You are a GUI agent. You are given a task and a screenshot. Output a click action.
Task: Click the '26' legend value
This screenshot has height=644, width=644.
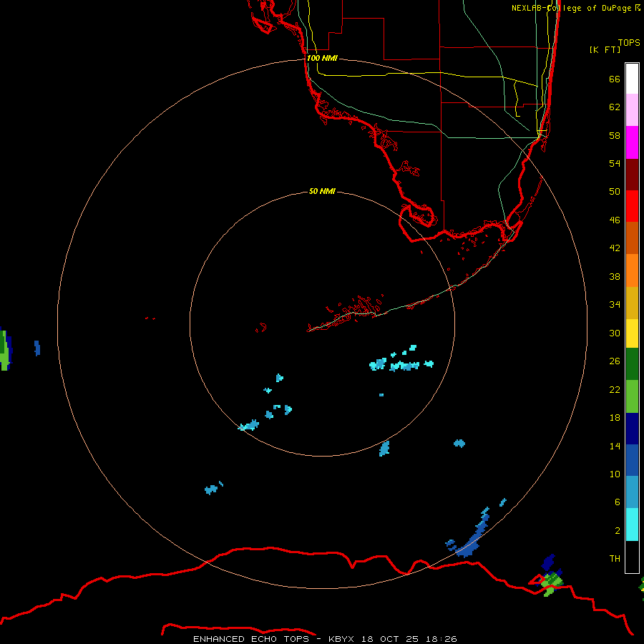tap(615, 361)
